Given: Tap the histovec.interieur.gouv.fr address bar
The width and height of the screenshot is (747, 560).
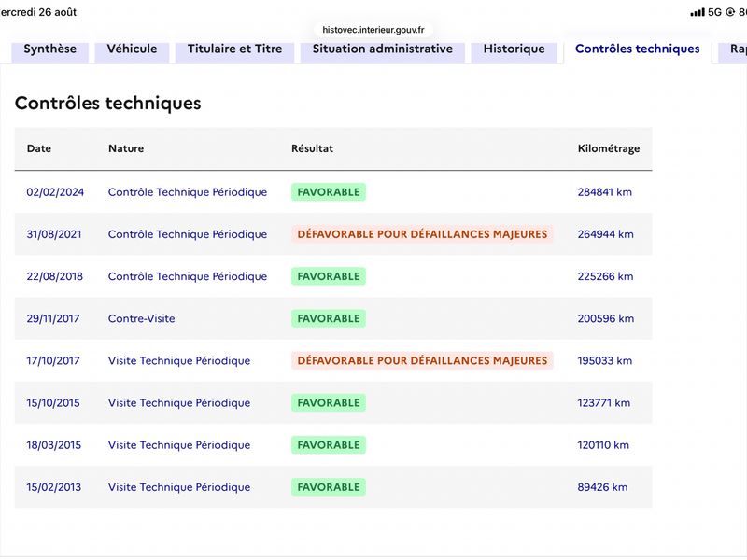Looking at the screenshot, I should coord(373,30).
